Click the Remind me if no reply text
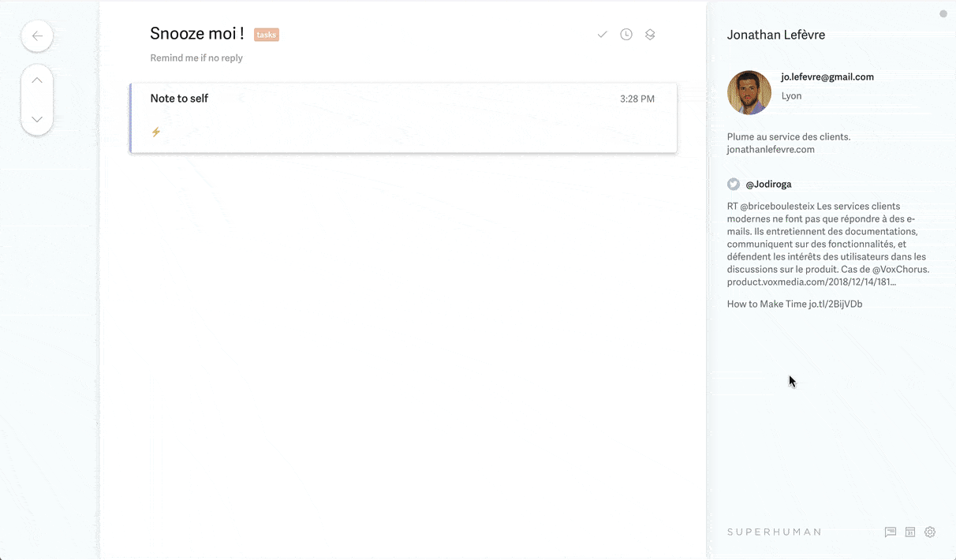The image size is (956, 560). [196, 58]
